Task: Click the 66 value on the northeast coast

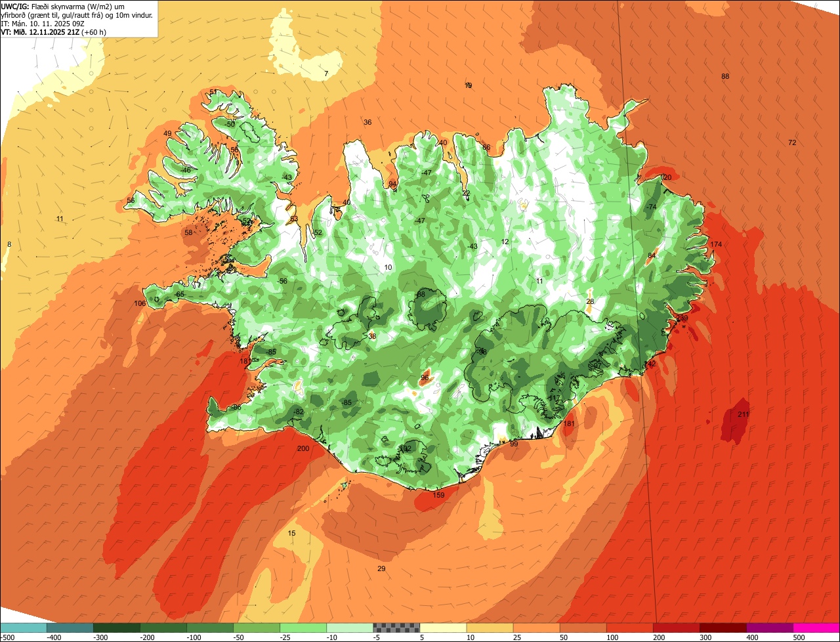Action: 486,147
